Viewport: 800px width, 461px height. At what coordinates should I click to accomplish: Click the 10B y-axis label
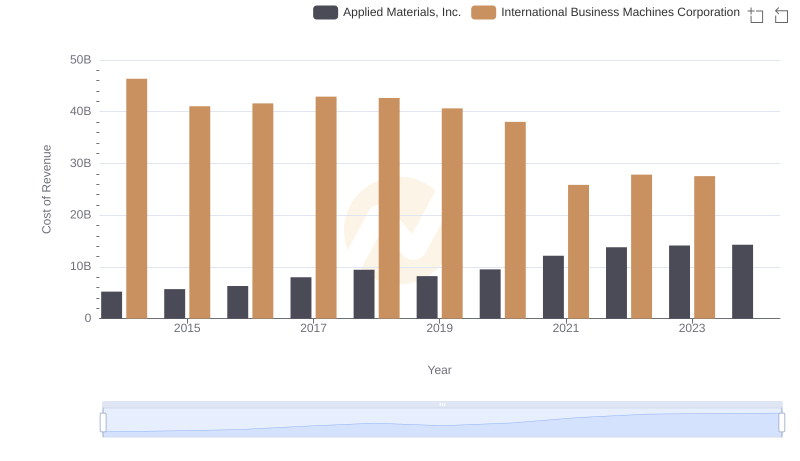(x=81, y=266)
